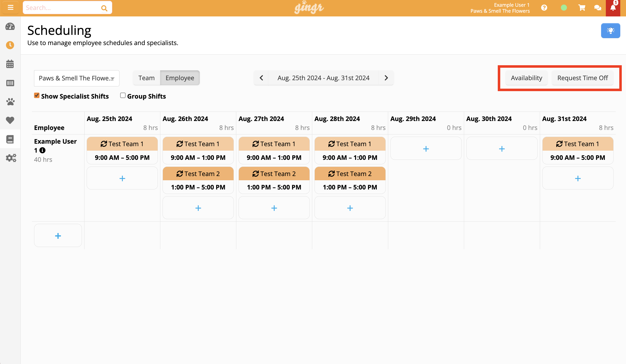This screenshot has width=626, height=364.
Task: Open the clock sidebar icon
Action: click(x=10, y=45)
